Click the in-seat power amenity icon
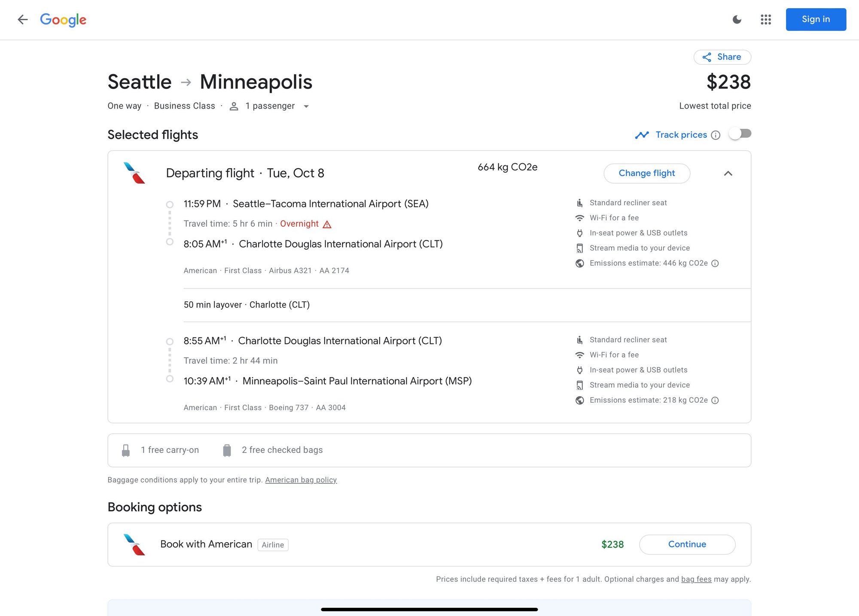 click(580, 233)
